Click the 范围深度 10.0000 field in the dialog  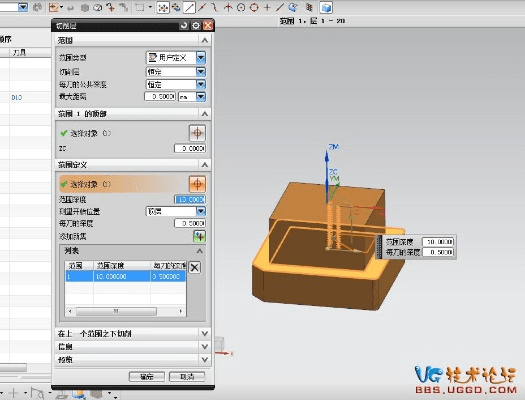(190, 199)
